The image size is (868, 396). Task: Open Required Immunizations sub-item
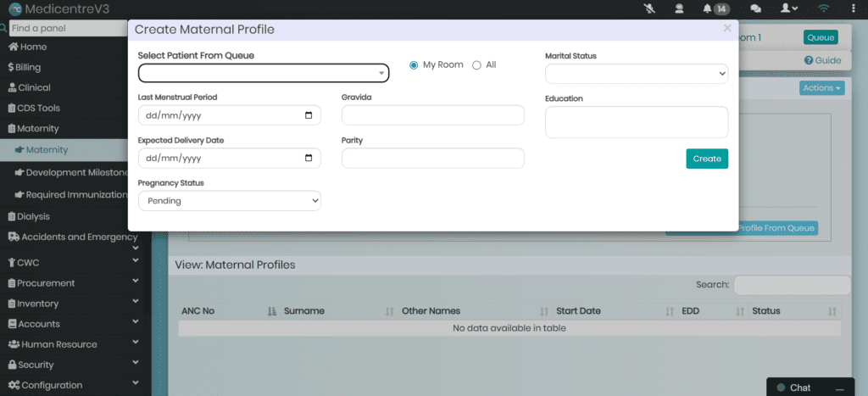point(71,194)
